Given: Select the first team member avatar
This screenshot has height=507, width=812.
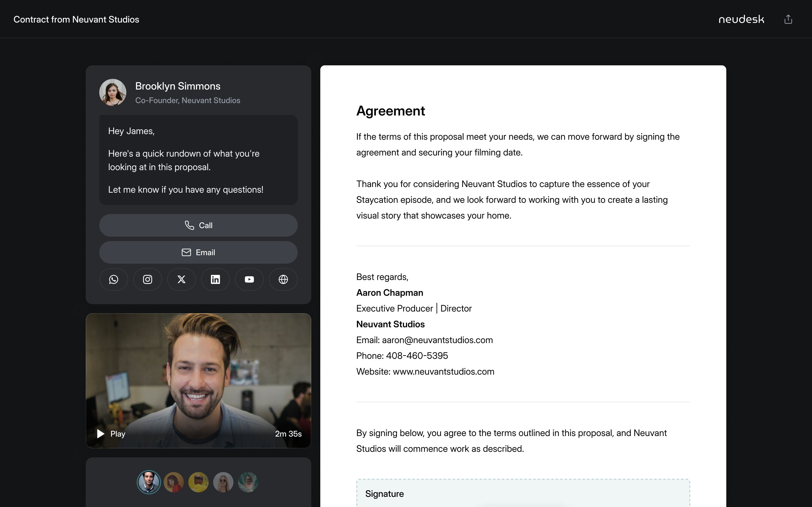Looking at the screenshot, I should 149,482.
